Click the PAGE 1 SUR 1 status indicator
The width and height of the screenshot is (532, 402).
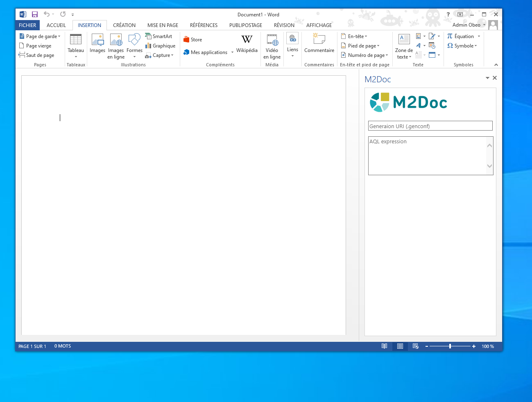(32, 346)
